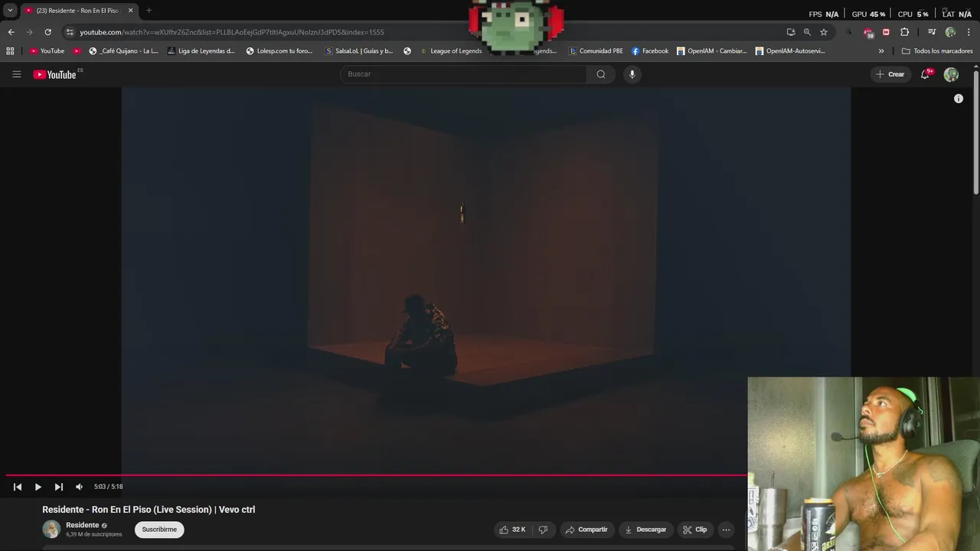
Task: Open the YouTube hamburger guide menu
Action: 16,74
